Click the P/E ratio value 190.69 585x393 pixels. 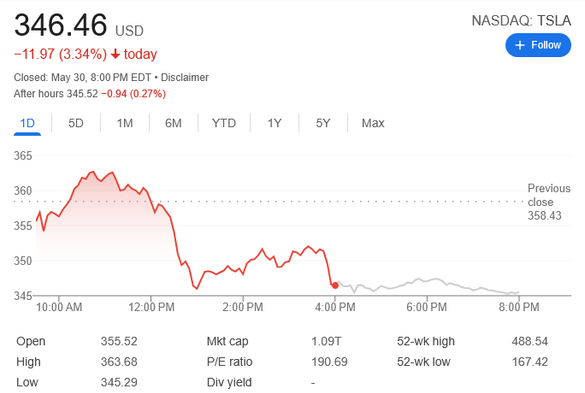click(329, 362)
